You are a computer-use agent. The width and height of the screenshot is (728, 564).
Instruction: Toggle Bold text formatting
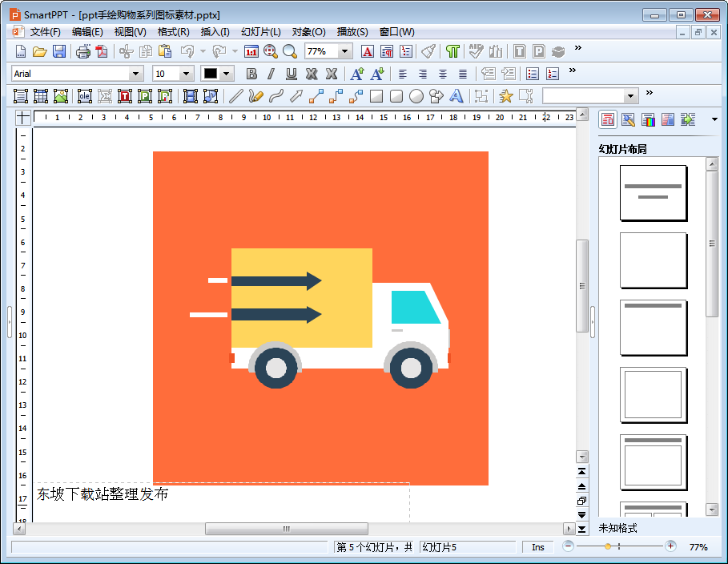[x=251, y=74]
